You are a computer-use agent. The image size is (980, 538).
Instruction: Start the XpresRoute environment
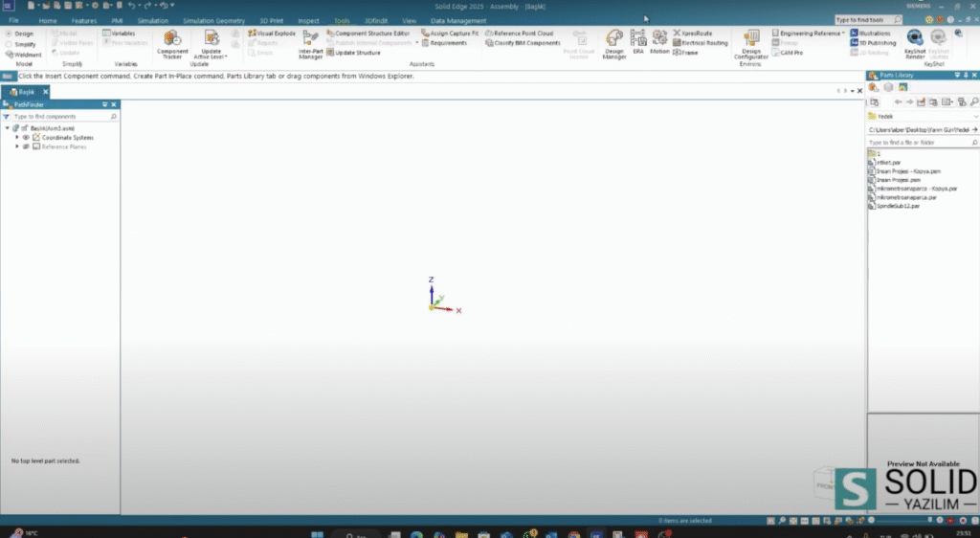click(693, 34)
